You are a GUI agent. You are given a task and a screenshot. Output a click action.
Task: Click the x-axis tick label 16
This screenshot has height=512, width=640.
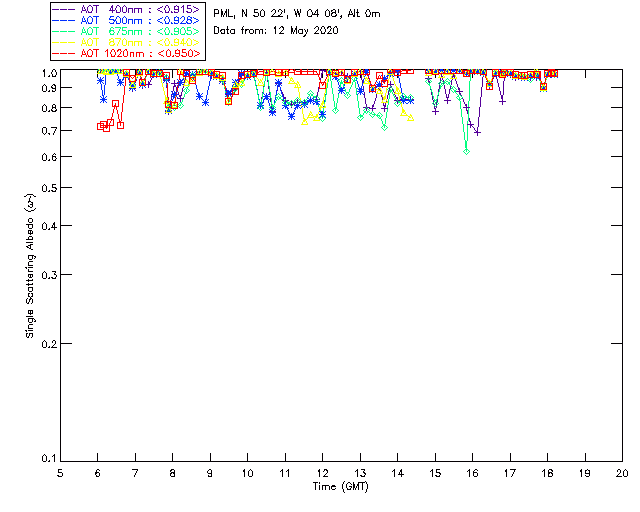(472, 473)
